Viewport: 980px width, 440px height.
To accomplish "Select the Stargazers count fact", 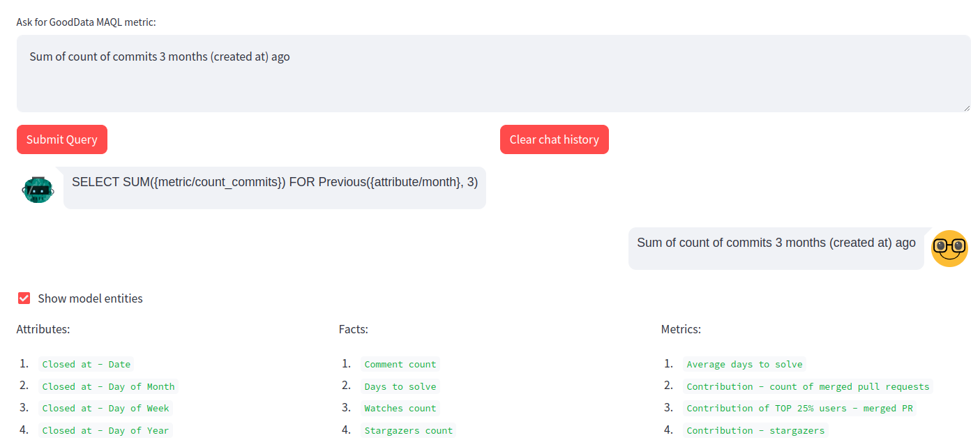I will (409, 430).
